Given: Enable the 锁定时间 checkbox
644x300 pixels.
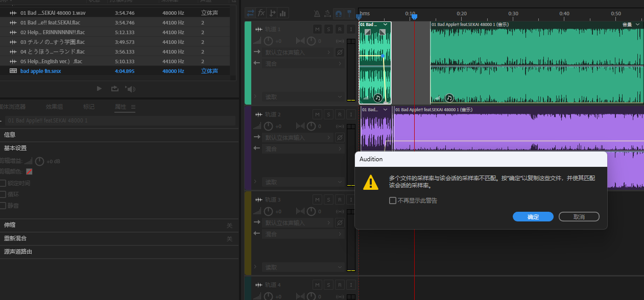Looking at the screenshot, I should point(3,183).
